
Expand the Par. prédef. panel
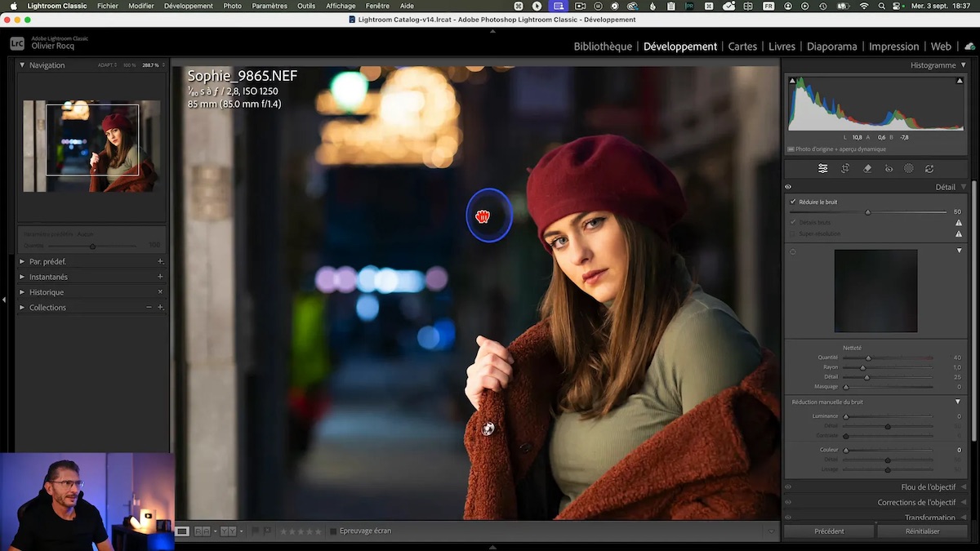[22, 261]
